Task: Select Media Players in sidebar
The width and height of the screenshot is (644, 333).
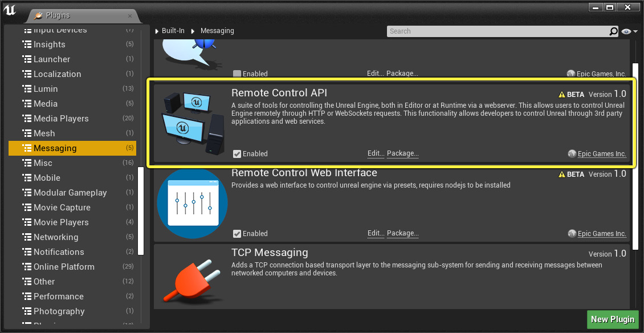Action: point(72,119)
